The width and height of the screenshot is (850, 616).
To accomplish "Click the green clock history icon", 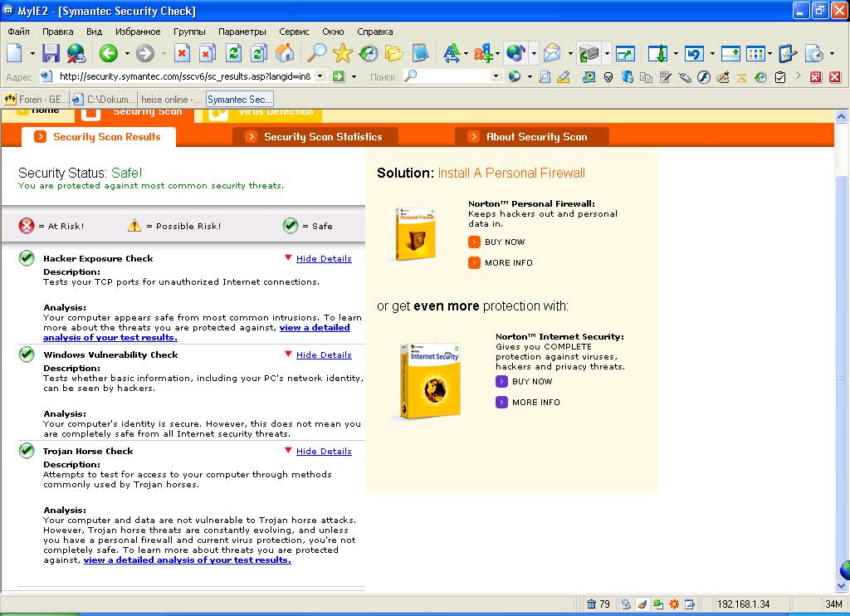I will click(x=369, y=53).
